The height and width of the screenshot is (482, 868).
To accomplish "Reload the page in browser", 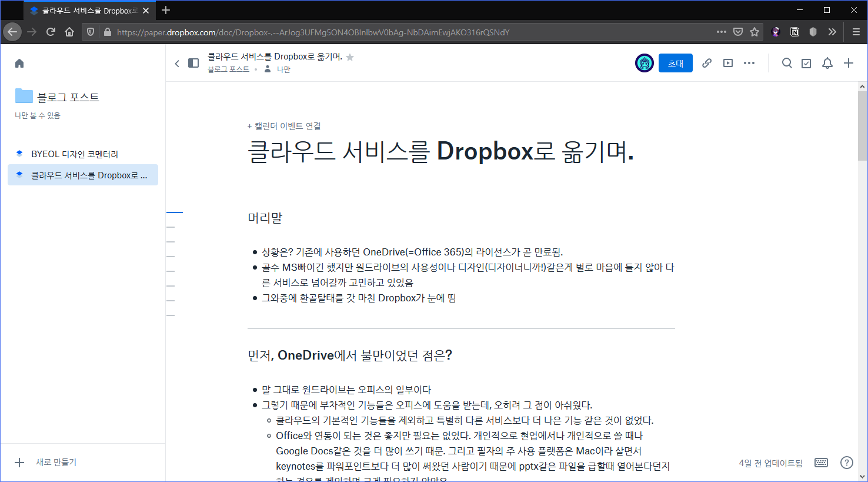I will pyautogui.click(x=51, y=32).
